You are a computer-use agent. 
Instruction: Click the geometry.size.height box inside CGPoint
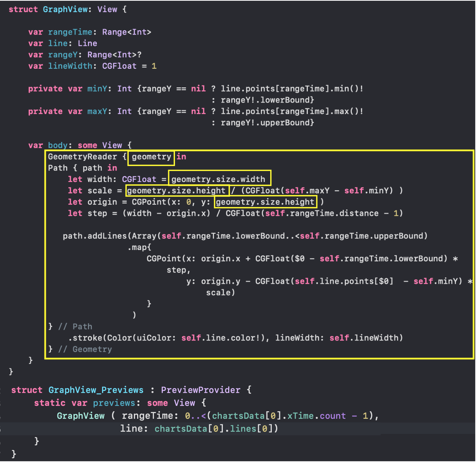point(265,202)
